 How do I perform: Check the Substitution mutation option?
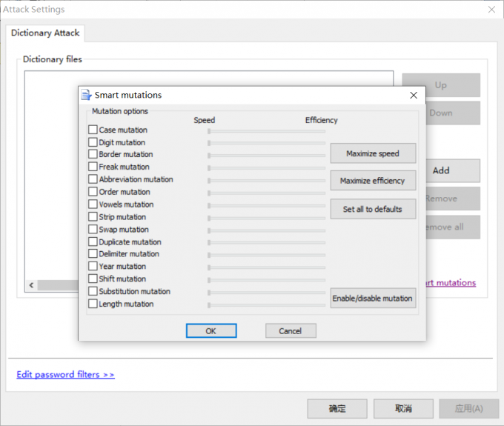coord(93,291)
